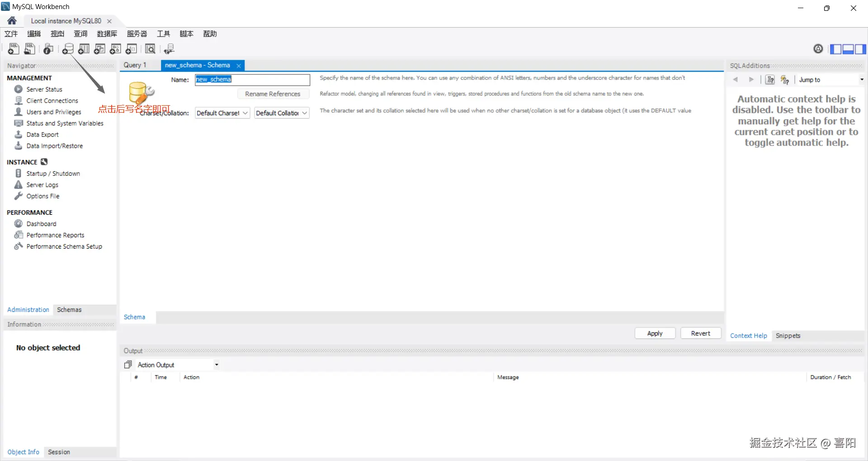Go to the Workbench home screen icon
The height and width of the screenshot is (461, 868).
coord(12,21)
